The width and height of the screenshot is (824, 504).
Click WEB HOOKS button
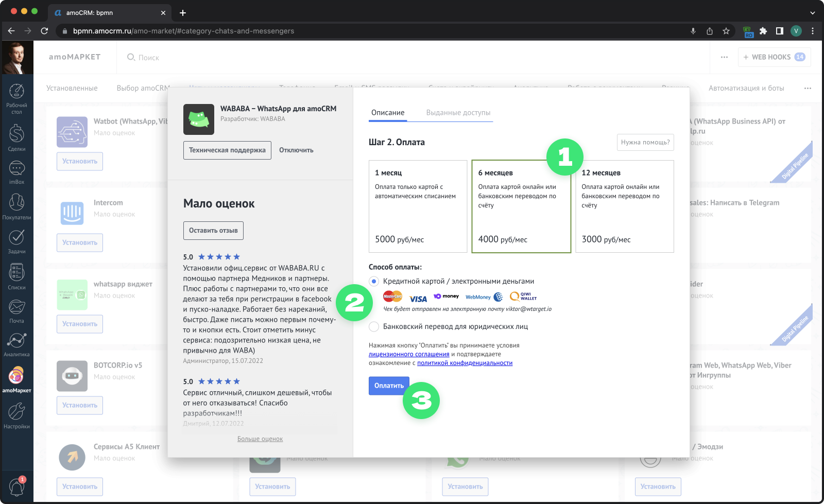[x=775, y=57]
